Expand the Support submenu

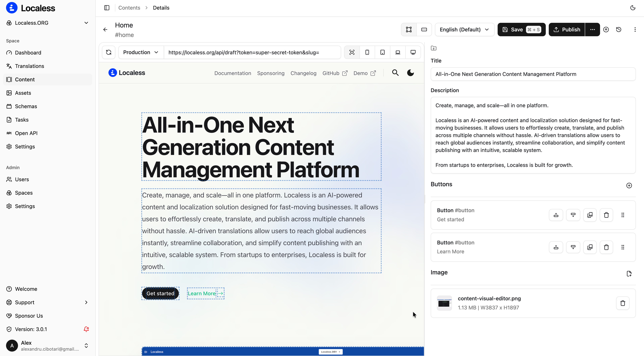pos(47,302)
